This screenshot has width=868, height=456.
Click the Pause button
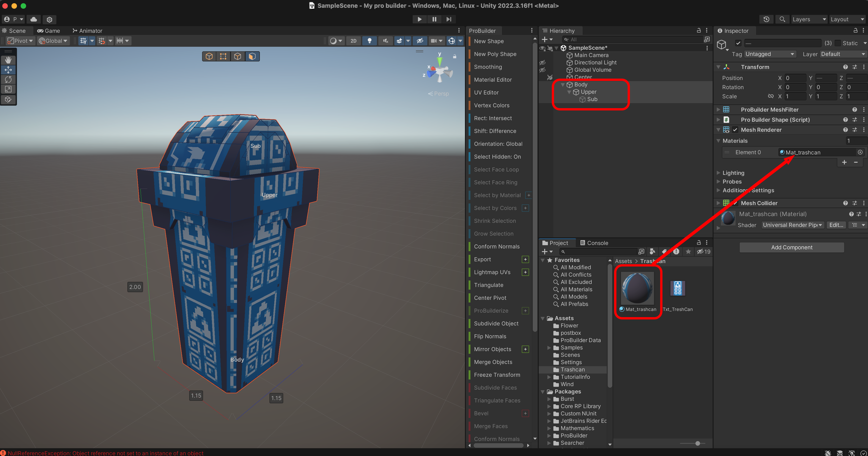[x=434, y=19]
